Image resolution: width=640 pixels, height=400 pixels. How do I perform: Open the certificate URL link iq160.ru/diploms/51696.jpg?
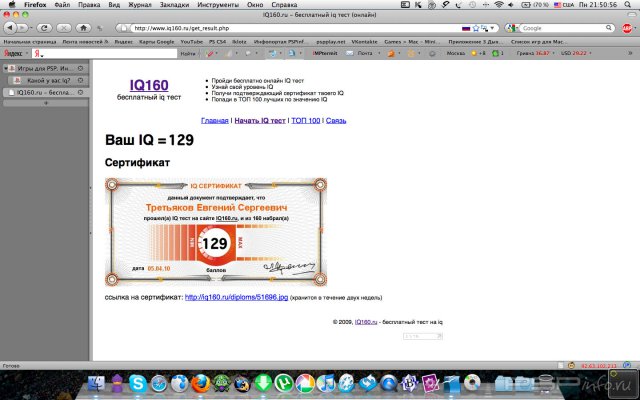(236, 297)
